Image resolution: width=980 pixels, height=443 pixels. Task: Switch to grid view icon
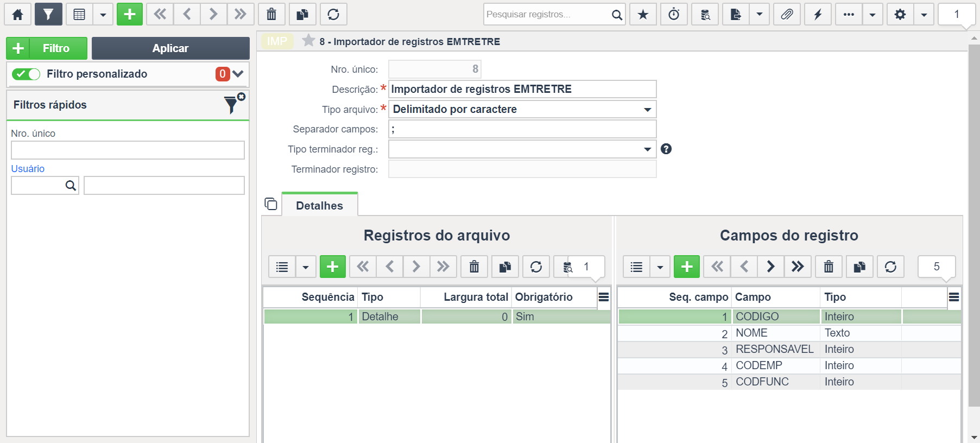[79, 14]
